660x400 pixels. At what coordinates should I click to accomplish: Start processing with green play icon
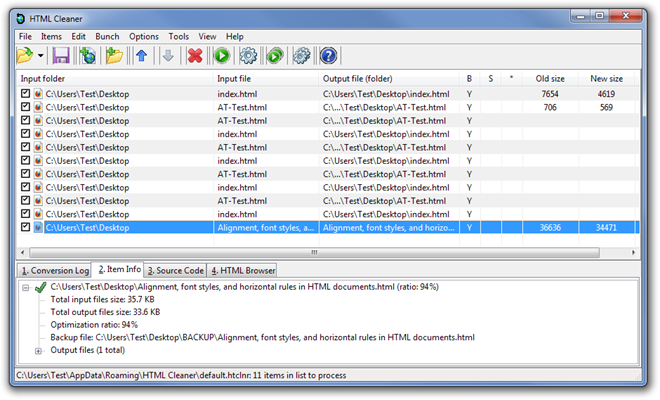[222, 56]
